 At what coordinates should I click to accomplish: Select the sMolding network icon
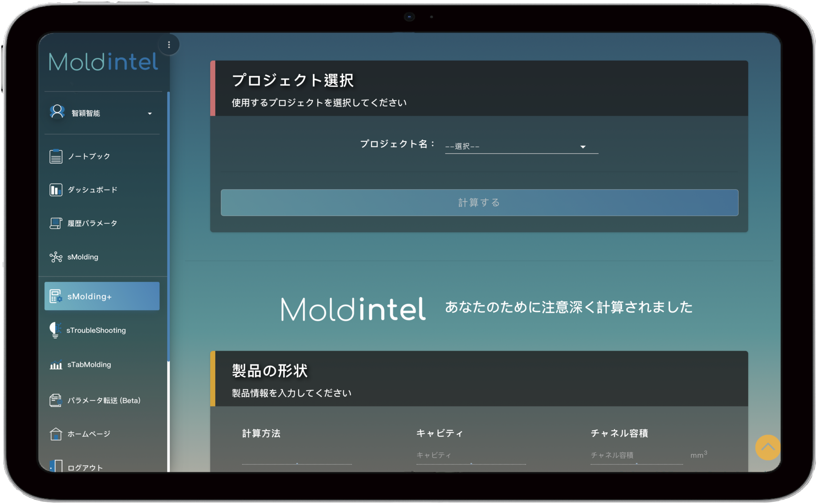click(x=56, y=257)
